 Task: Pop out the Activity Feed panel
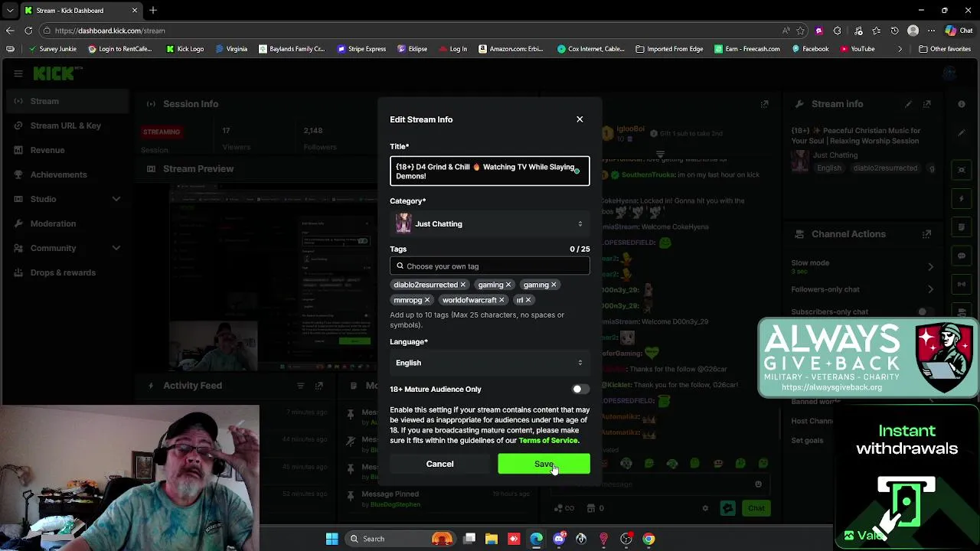(x=319, y=386)
